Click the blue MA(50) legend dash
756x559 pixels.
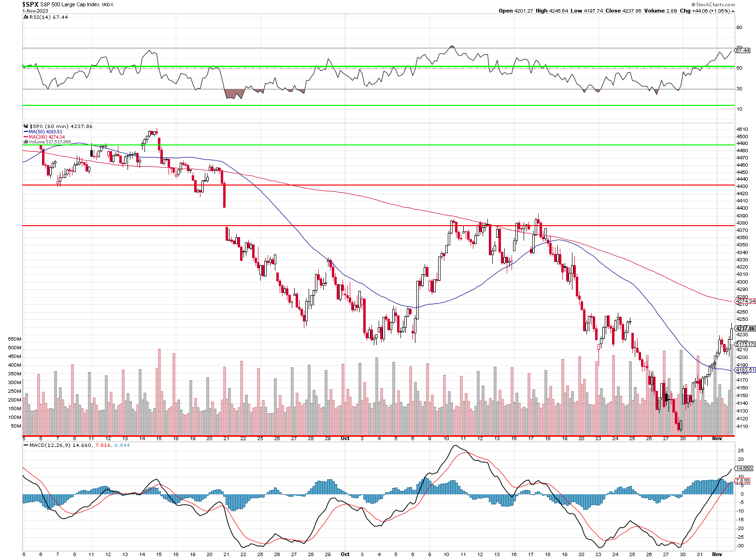pyautogui.click(x=26, y=131)
